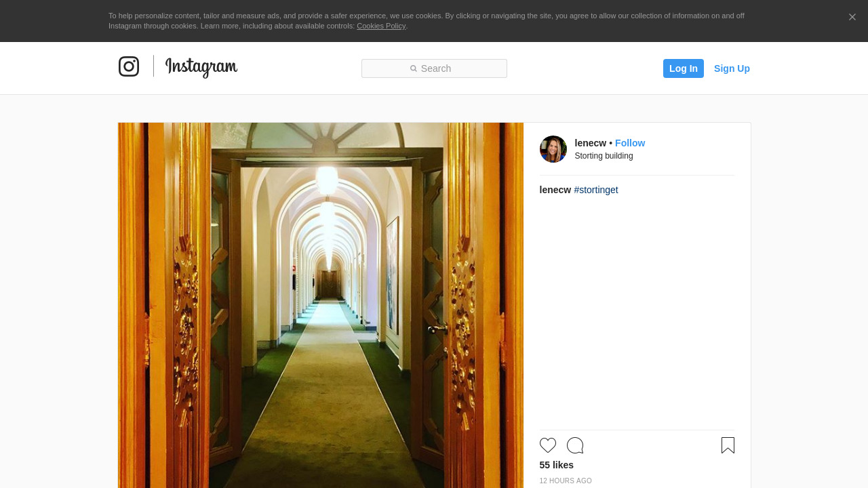Image resolution: width=868 pixels, height=488 pixels.
Task: Click the Instagram camera glyph logo
Action: coord(129,66)
